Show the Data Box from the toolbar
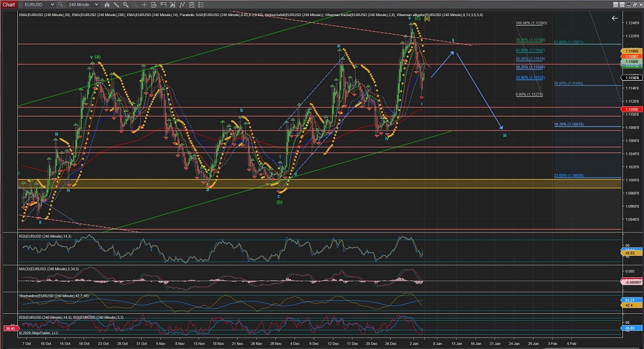Viewport: 644px width, 349px height. click(x=155, y=4)
